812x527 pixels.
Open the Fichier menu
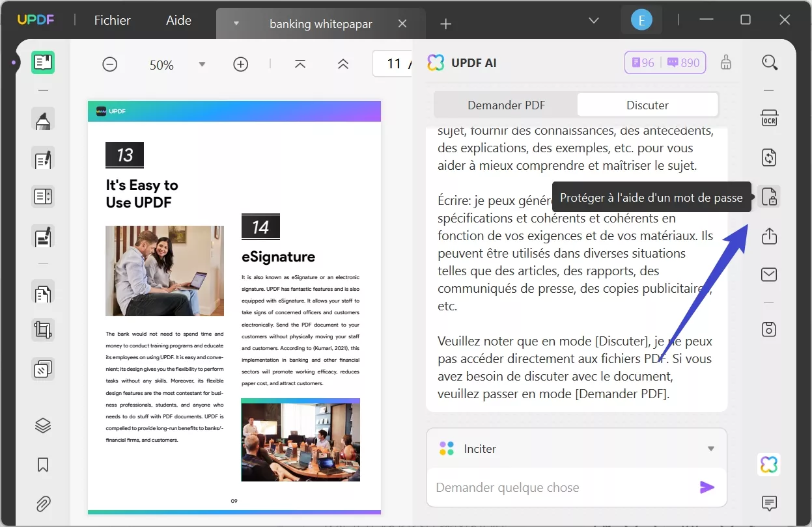tap(111, 20)
